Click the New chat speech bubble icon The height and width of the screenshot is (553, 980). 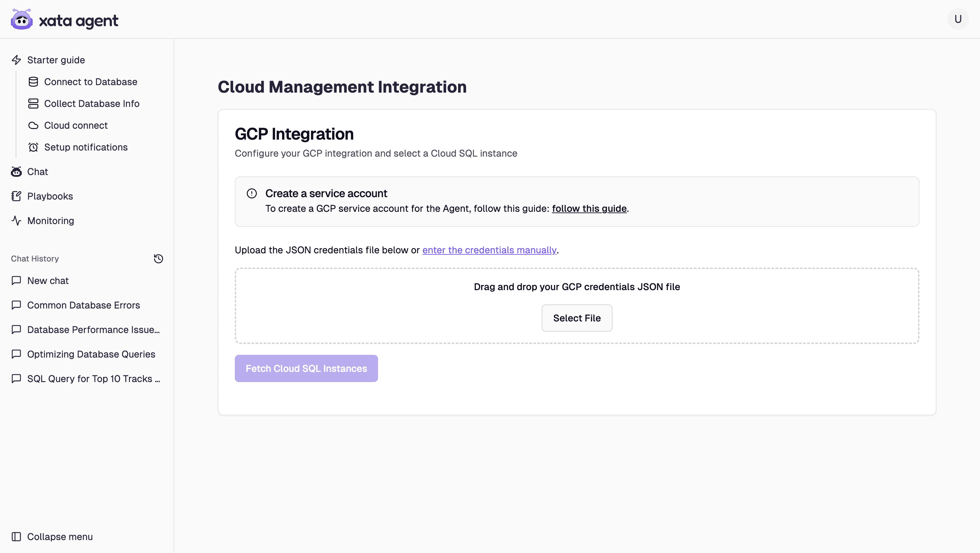pyautogui.click(x=16, y=281)
